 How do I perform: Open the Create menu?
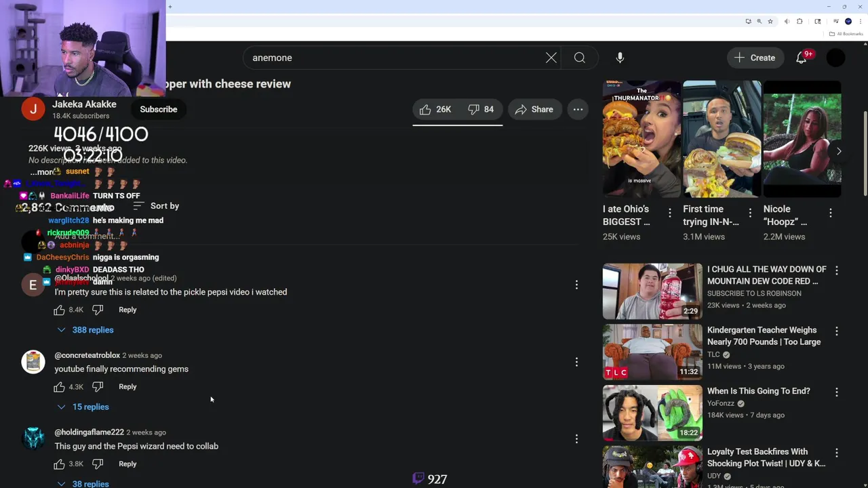(x=755, y=58)
